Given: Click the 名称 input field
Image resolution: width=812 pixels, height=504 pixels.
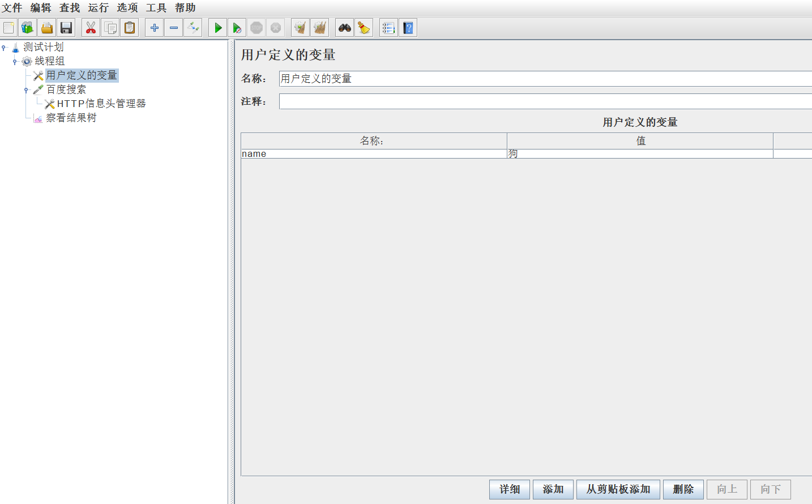Looking at the screenshot, I should coord(545,79).
